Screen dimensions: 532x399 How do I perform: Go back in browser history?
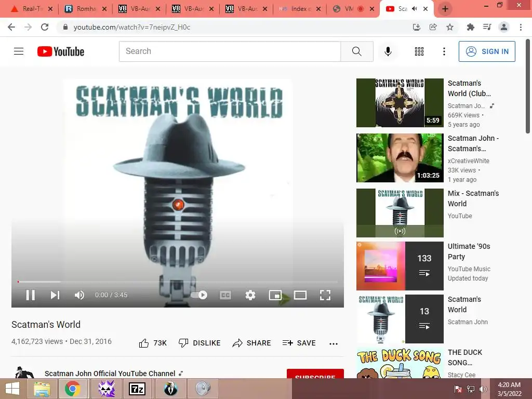tap(11, 27)
